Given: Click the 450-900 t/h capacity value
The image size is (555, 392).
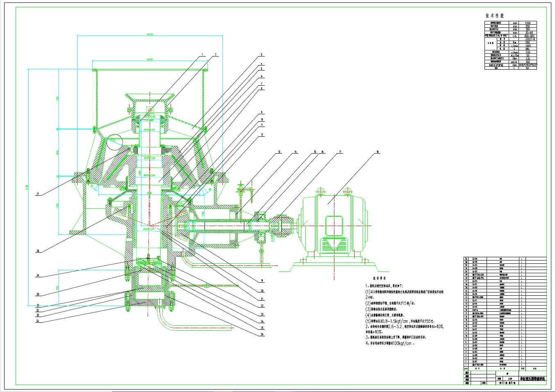Looking at the screenshot, I should coord(529,36).
